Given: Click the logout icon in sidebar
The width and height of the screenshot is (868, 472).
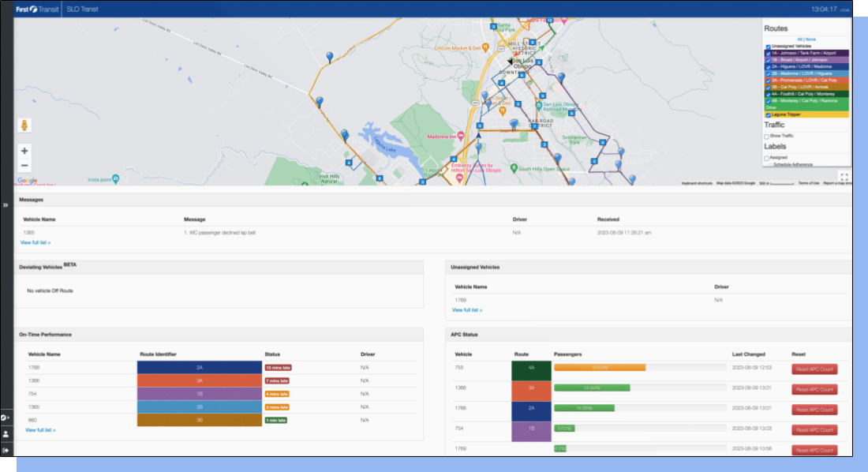Looking at the screenshot, I should point(6,450).
